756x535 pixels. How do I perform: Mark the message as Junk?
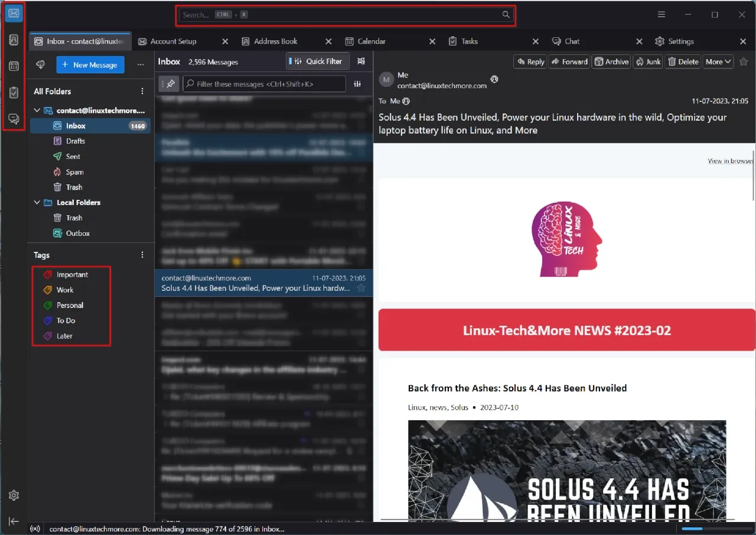coord(648,61)
